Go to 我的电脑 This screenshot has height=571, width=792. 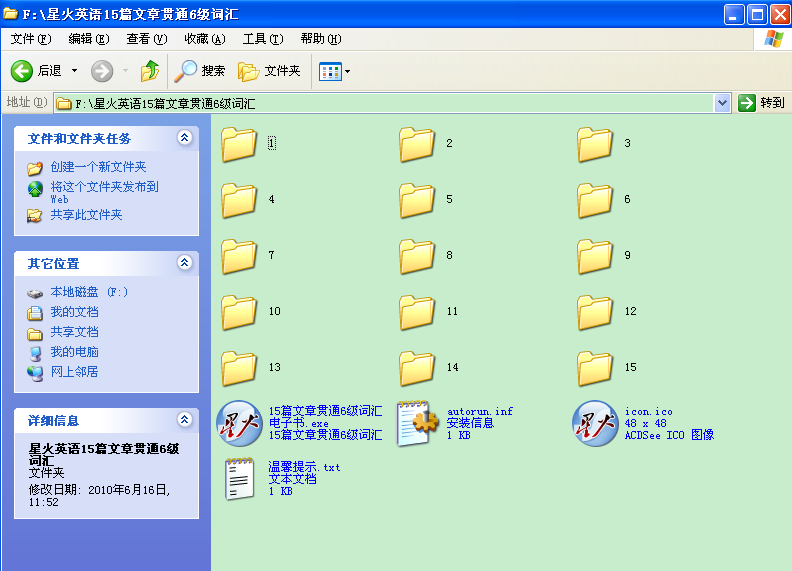tap(74, 352)
